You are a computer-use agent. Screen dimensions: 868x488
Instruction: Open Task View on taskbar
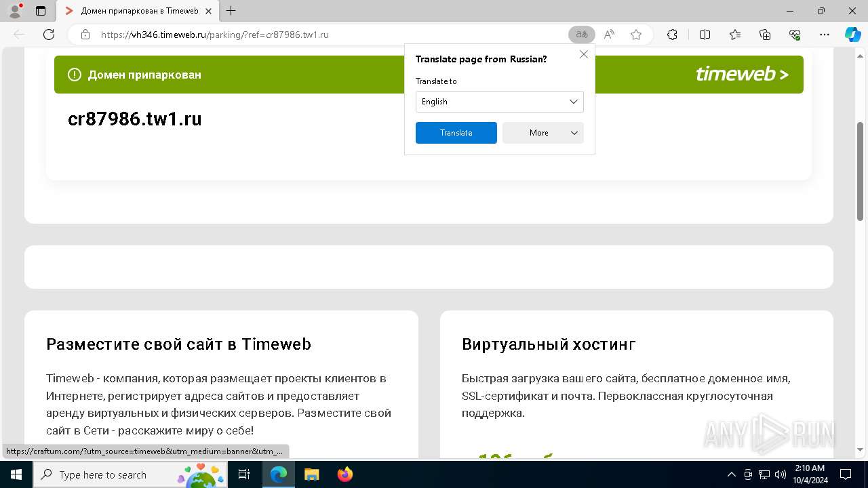pos(245,474)
